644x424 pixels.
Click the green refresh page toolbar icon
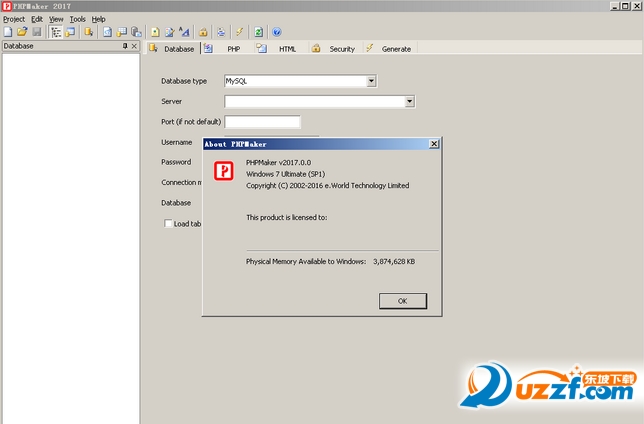(x=258, y=32)
